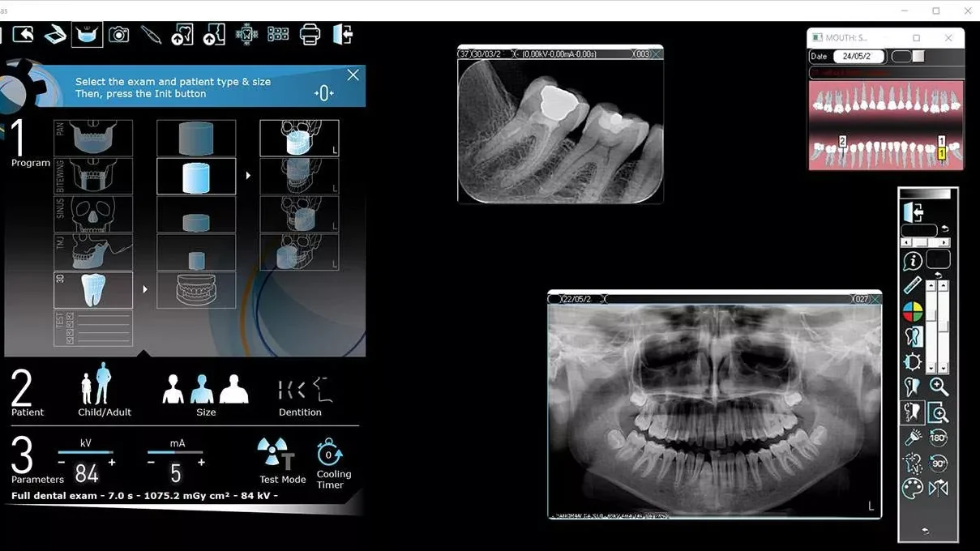Screen dimensions: 980x551
Task: Click the information icon in tool palette
Action: coord(913,261)
